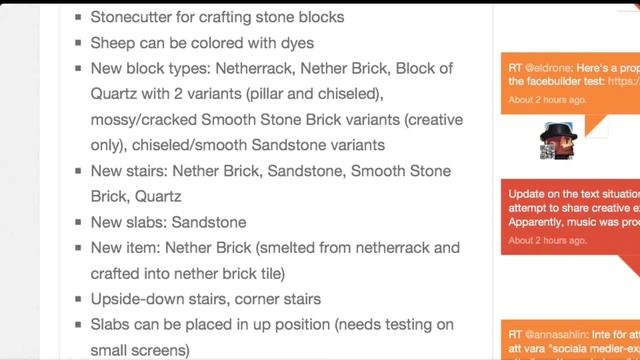Click the 'Stonecutter for crafting stone blocks' text

[217, 17]
